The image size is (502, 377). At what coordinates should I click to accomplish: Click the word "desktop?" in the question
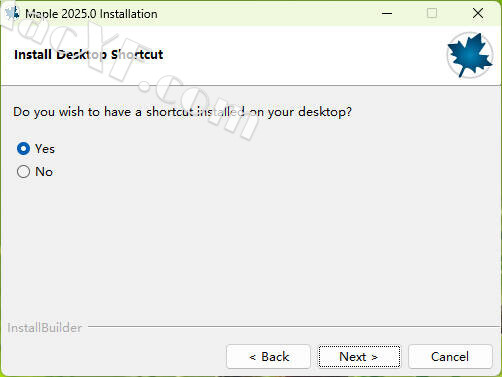coord(325,112)
